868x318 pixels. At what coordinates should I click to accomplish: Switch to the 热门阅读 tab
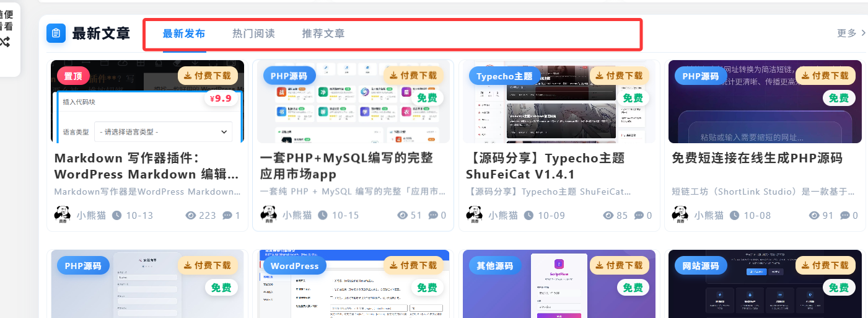pos(253,33)
